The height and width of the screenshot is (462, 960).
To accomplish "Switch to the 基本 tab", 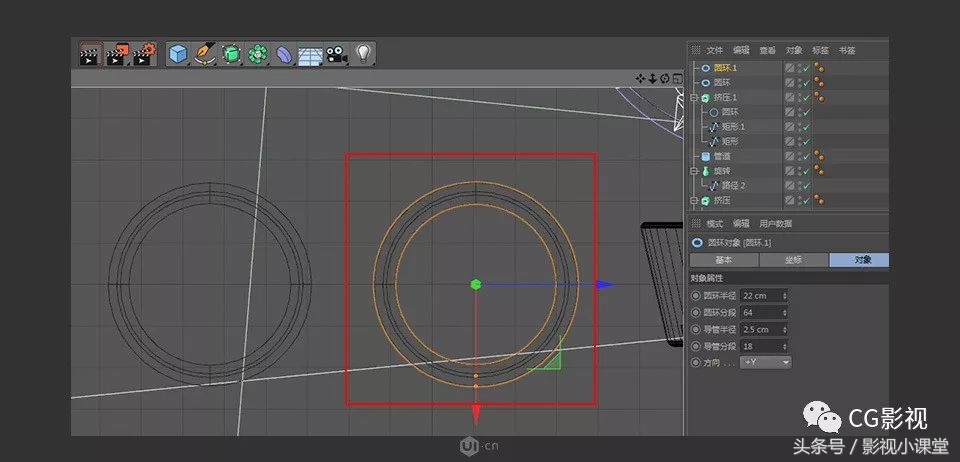I will pyautogui.click(x=724, y=260).
